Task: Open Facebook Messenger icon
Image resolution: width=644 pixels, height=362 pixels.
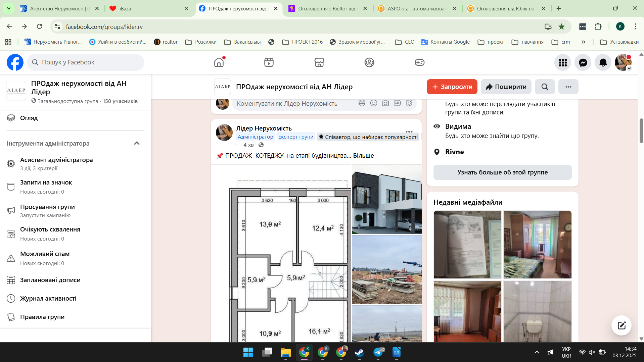Action: point(583,62)
